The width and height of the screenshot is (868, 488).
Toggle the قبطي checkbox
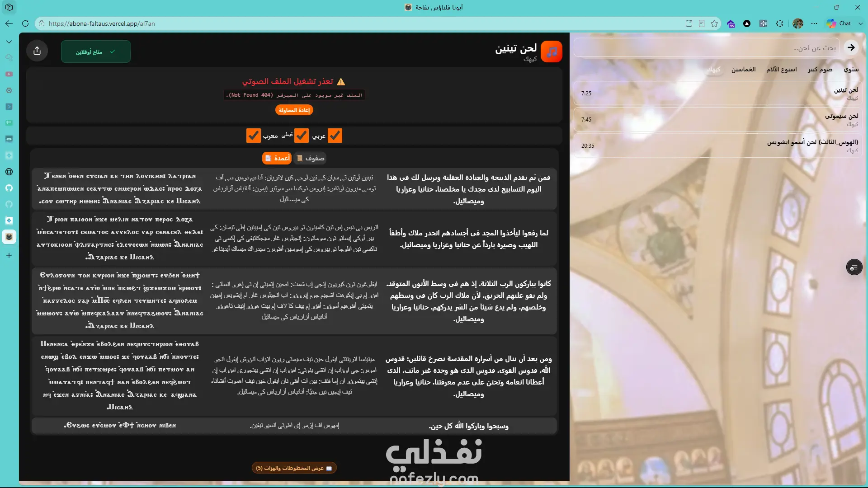(x=302, y=136)
